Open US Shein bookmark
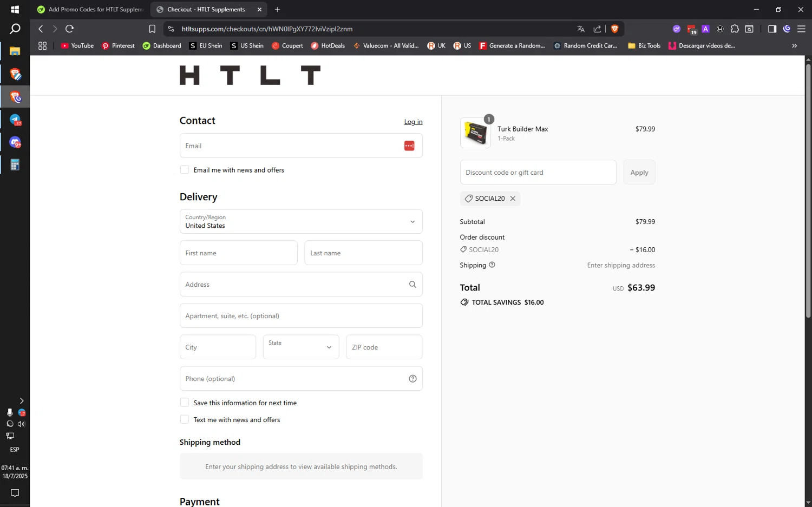The width and height of the screenshot is (812, 507). click(246, 46)
